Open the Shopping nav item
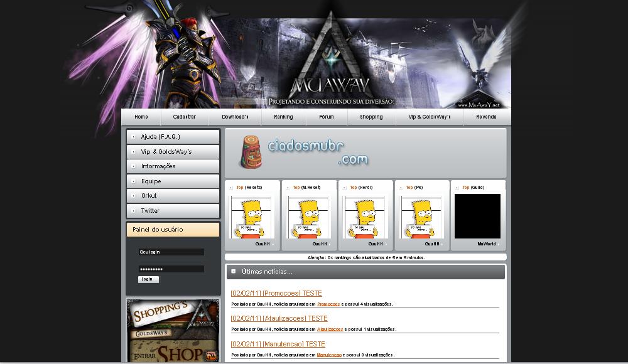 (x=371, y=117)
